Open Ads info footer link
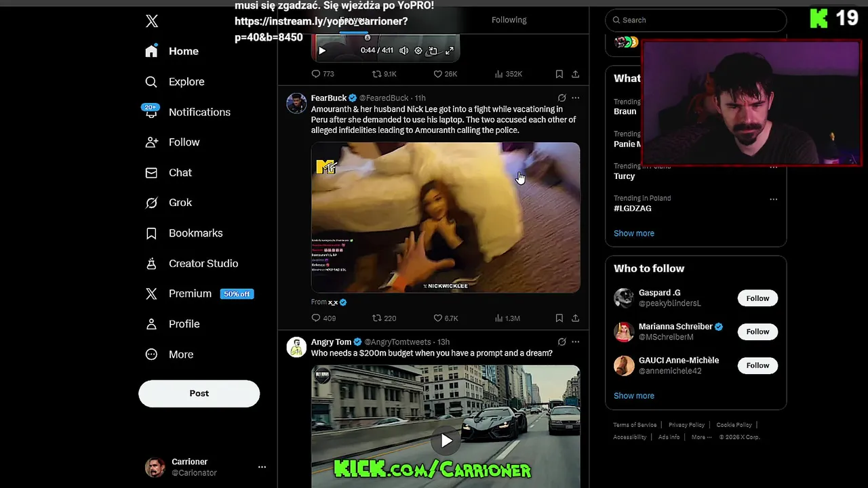This screenshot has height=488, width=868. (669, 437)
